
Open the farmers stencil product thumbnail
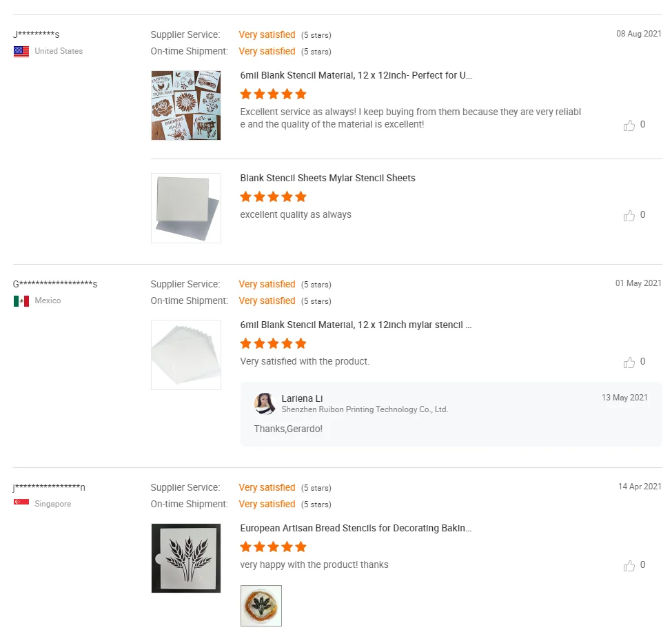pos(186,105)
